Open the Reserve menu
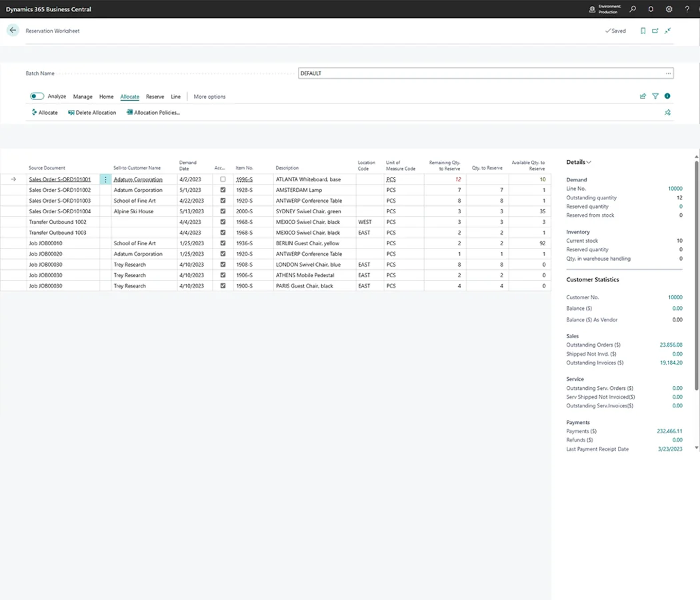This screenshot has height=600, width=700. coord(155,97)
